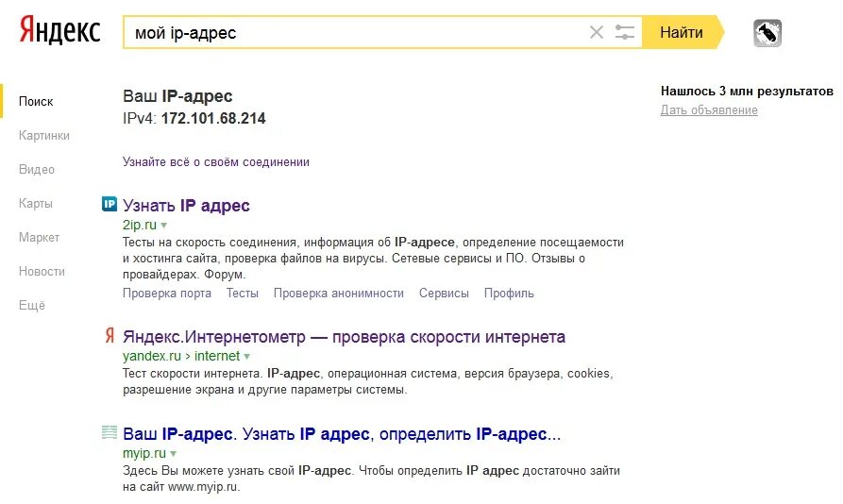Click the red Я favicon of Интернетометр
The width and height of the screenshot is (843, 504).
[x=110, y=336]
